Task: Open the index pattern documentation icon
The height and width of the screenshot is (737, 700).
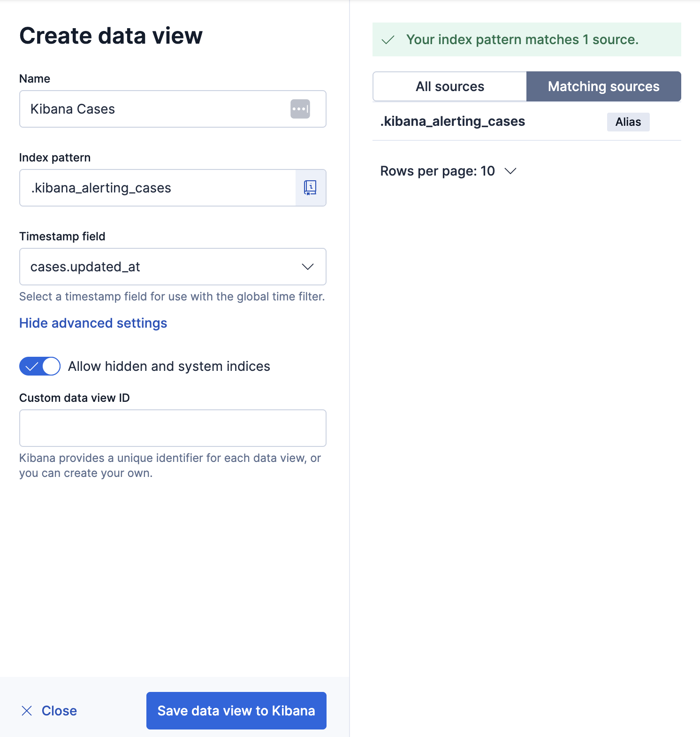Action: [311, 188]
